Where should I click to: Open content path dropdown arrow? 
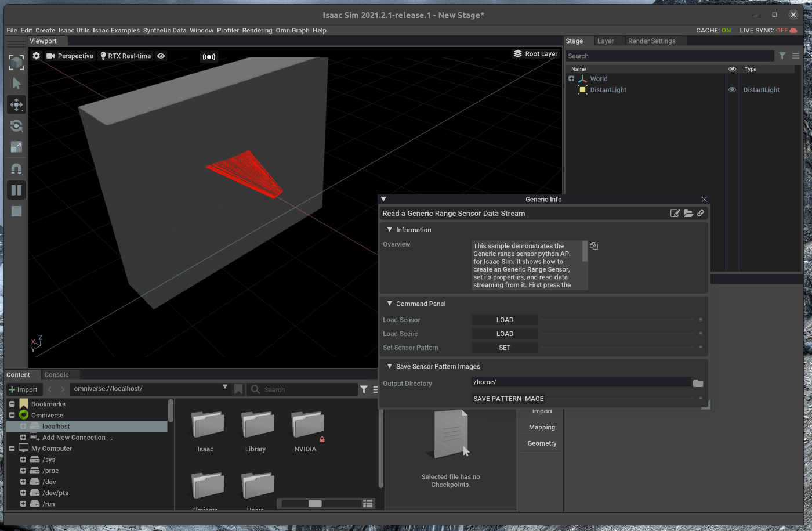(225, 387)
